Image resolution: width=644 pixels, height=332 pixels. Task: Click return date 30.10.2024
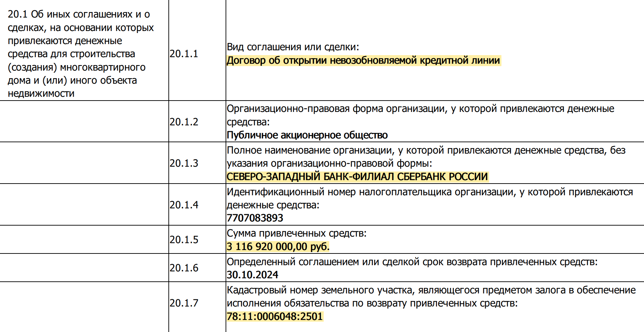pos(252,275)
